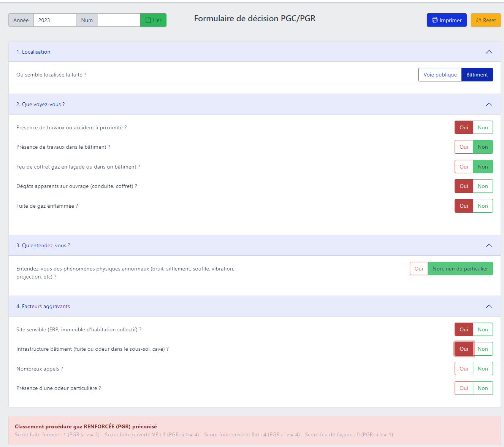Screen dimensions: 504x447
Task: Collapse the 1. Localisation section chevron
Action: 489,52
